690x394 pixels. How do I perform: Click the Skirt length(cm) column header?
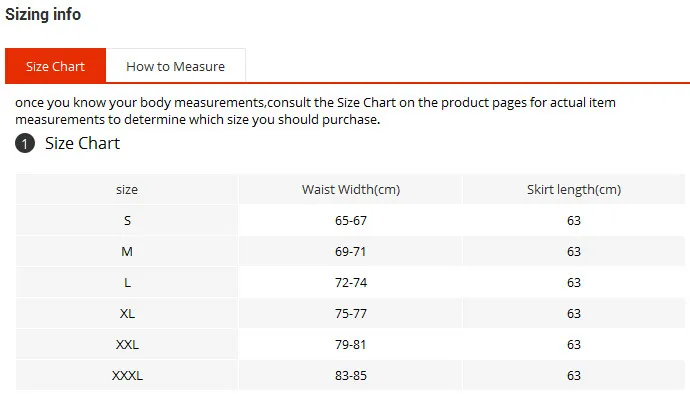pos(574,190)
